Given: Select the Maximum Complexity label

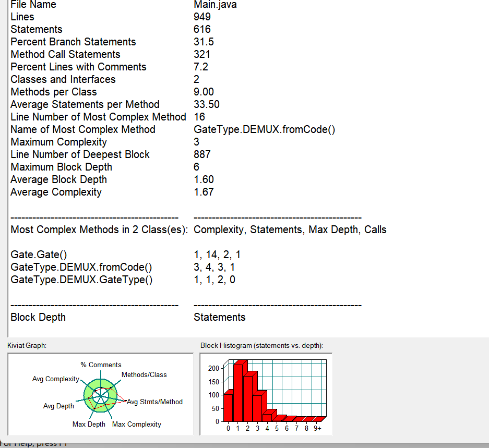Looking at the screenshot, I should tap(58, 142).
